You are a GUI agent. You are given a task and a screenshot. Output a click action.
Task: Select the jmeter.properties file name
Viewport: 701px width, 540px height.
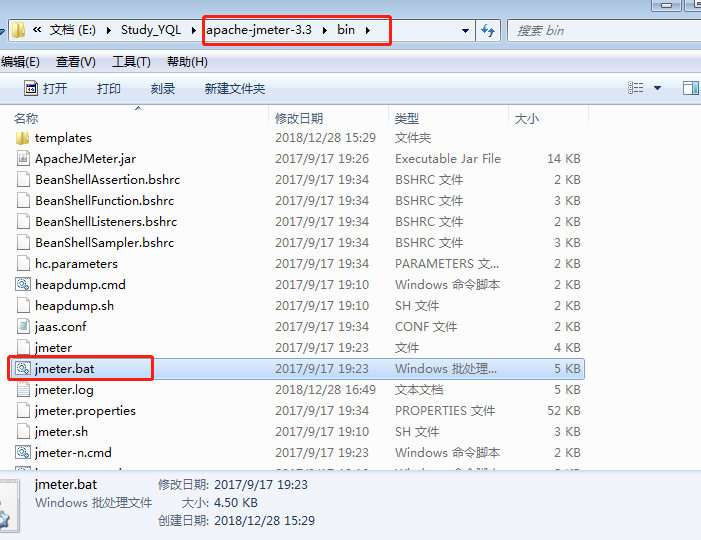tap(85, 411)
